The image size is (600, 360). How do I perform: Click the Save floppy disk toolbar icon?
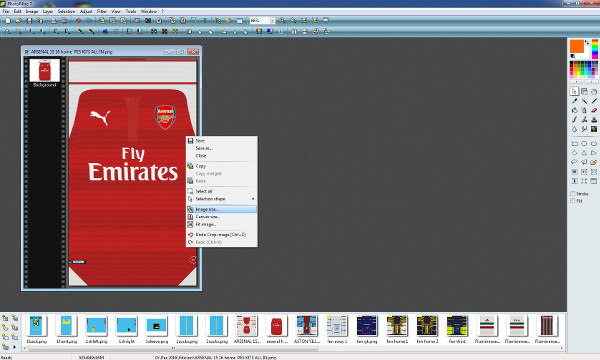point(29,21)
